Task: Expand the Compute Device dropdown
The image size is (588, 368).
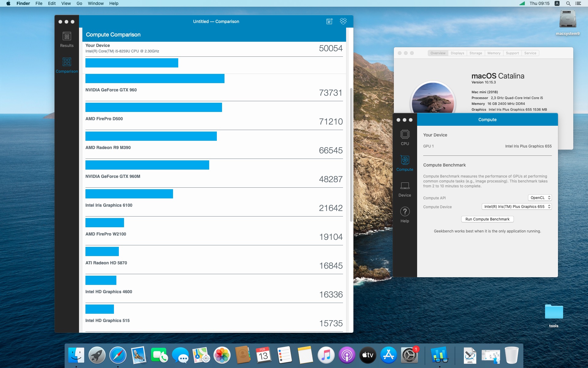Action: pos(517,207)
